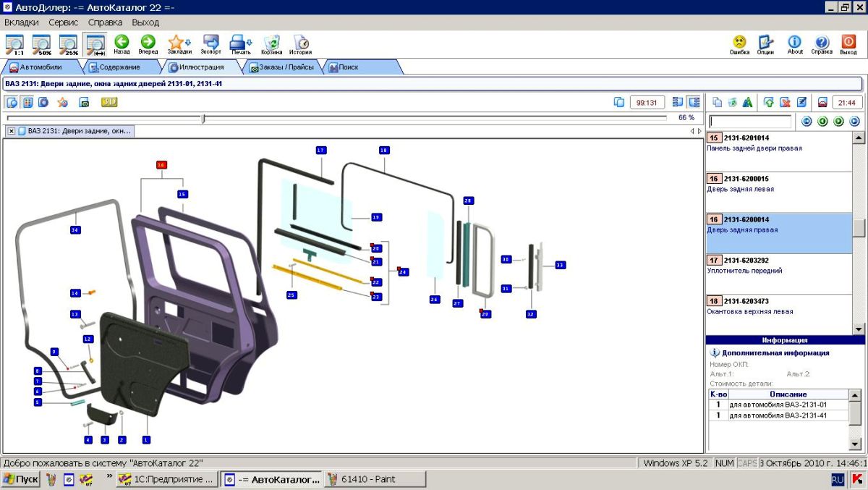Report an error via Ошибка icon
This screenshot has width=868, height=490.
pyautogui.click(x=739, y=44)
